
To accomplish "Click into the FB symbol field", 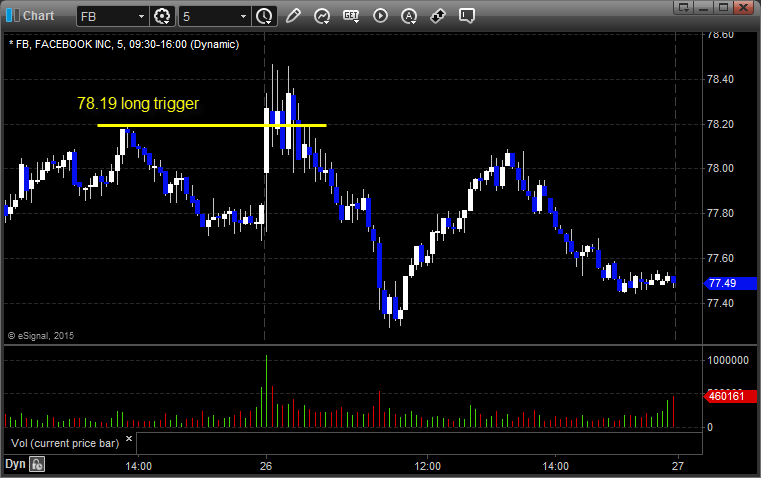I will 112,16.
